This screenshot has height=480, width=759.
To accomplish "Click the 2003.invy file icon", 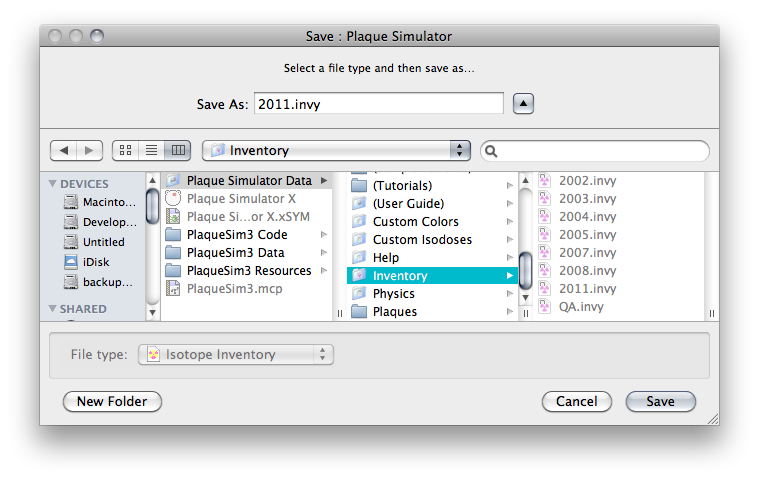I will coord(545,198).
